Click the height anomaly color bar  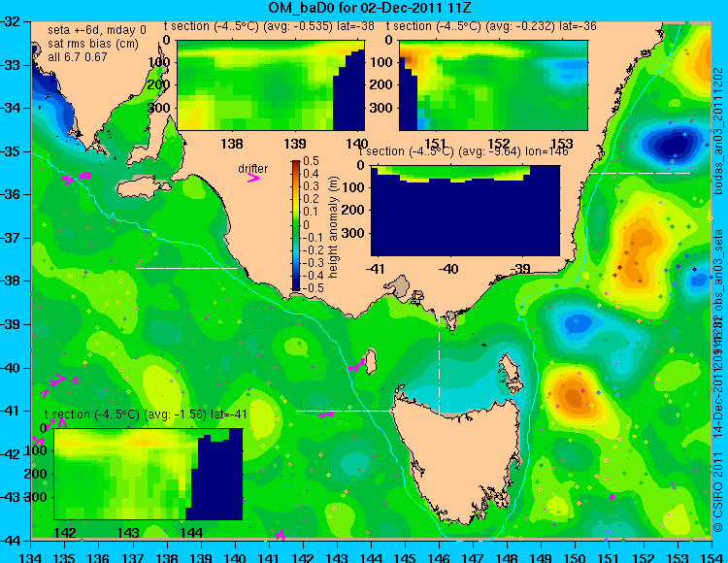(x=296, y=225)
